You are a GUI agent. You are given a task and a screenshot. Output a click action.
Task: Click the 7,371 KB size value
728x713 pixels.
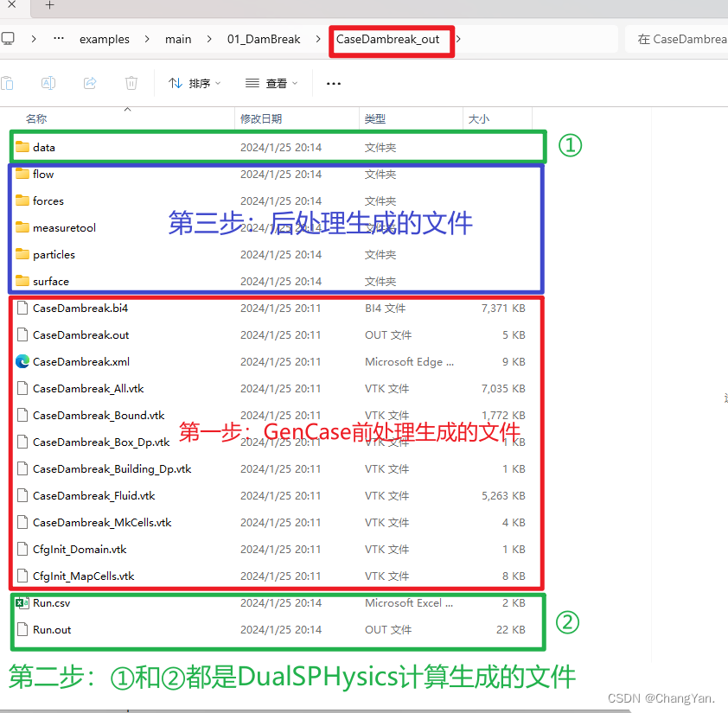[503, 309]
